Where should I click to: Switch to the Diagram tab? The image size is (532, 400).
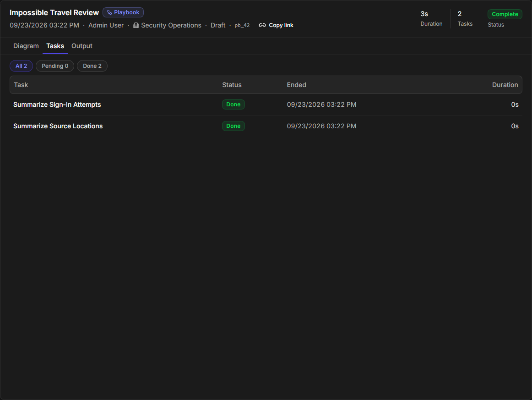click(26, 46)
